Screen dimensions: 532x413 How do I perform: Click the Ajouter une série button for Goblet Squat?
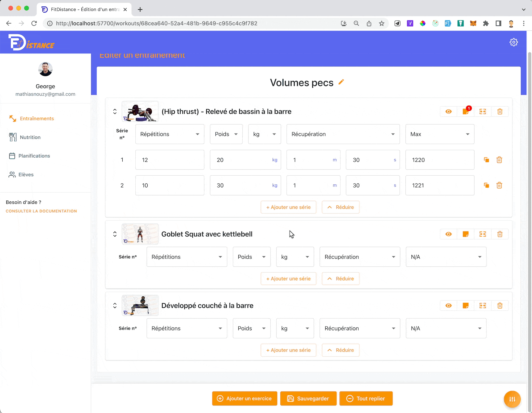[288, 278]
